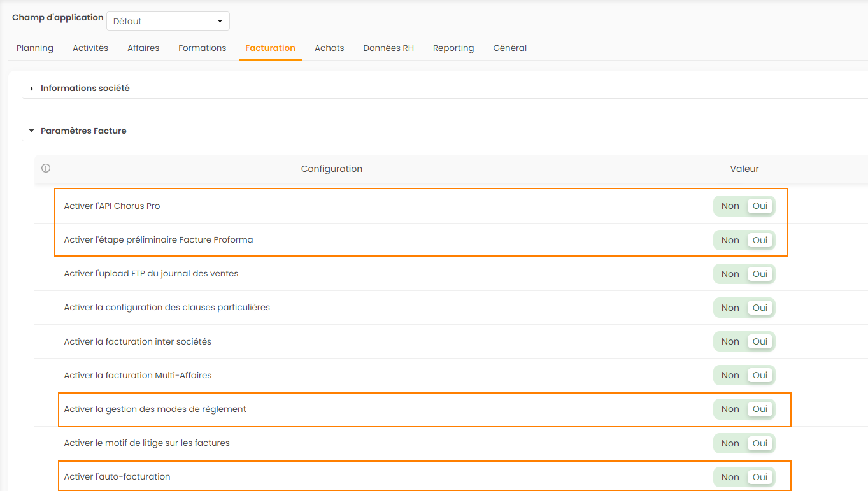Viewport: 868px width, 491px height.
Task: Open the Achats tab
Action: (x=329, y=48)
